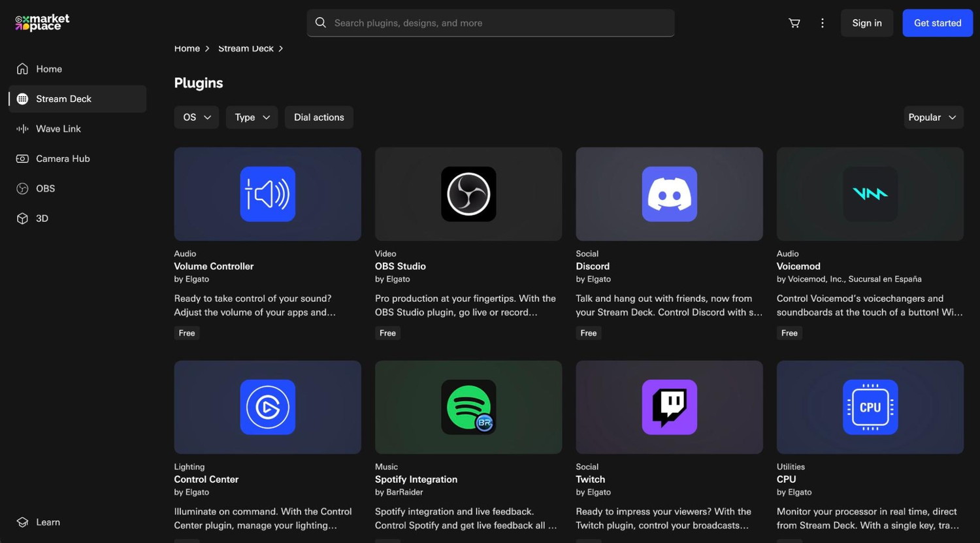Open the Popular sort dropdown
980x543 pixels.
[x=932, y=118]
